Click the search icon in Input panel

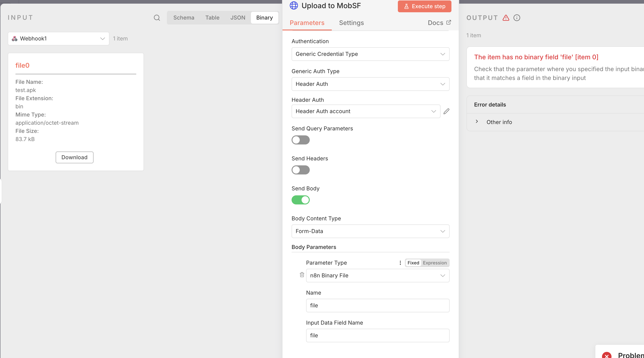pyautogui.click(x=157, y=18)
